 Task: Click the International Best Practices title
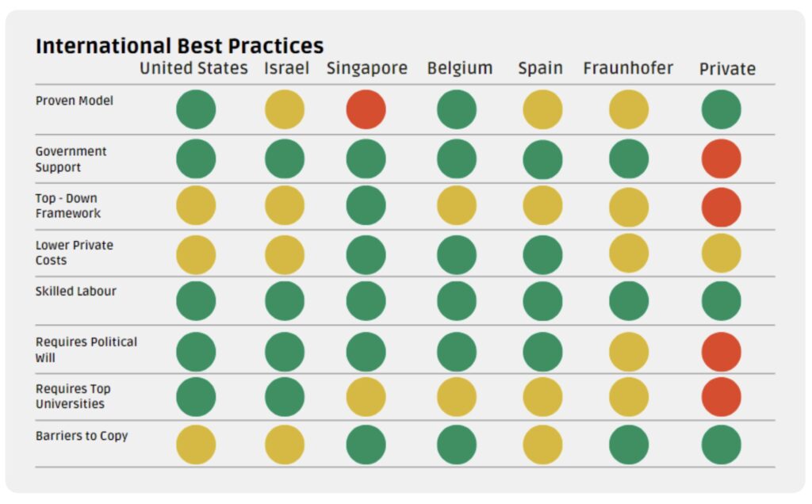point(179,45)
